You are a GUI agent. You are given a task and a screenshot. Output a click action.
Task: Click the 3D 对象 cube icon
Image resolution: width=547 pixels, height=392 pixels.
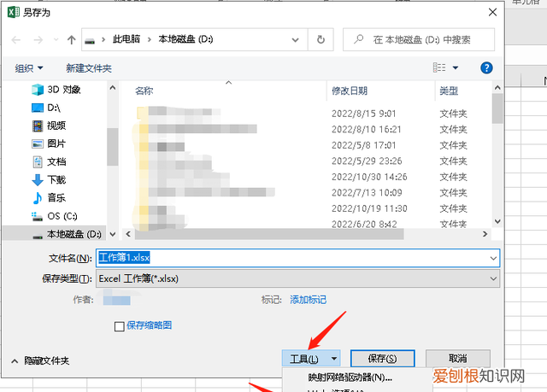pos(38,90)
